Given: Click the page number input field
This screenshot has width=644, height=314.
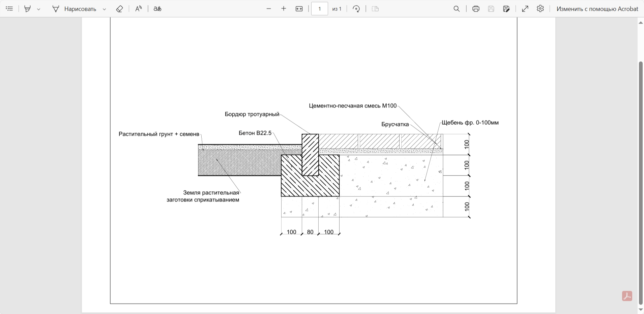Looking at the screenshot, I should (x=320, y=9).
